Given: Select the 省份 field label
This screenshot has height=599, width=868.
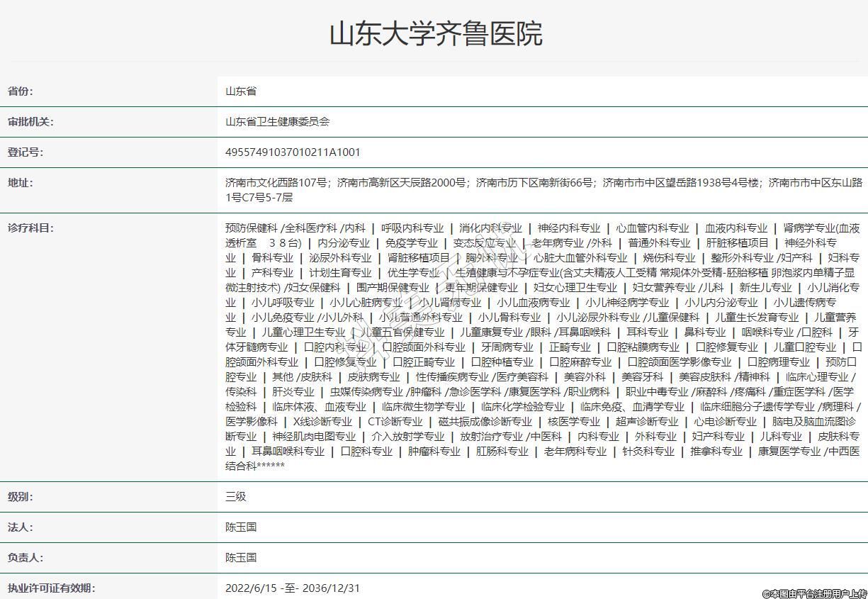Looking at the screenshot, I should tap(21, 91).
